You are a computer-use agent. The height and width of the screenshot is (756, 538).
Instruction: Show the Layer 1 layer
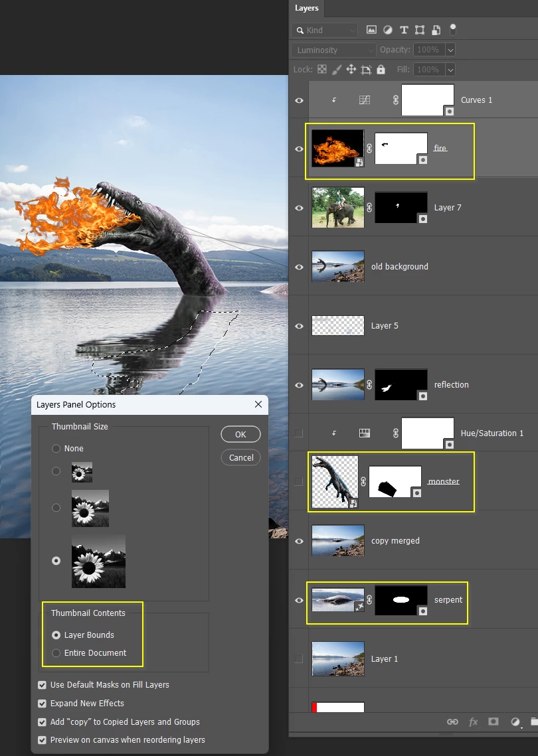(x=299, y=658)
